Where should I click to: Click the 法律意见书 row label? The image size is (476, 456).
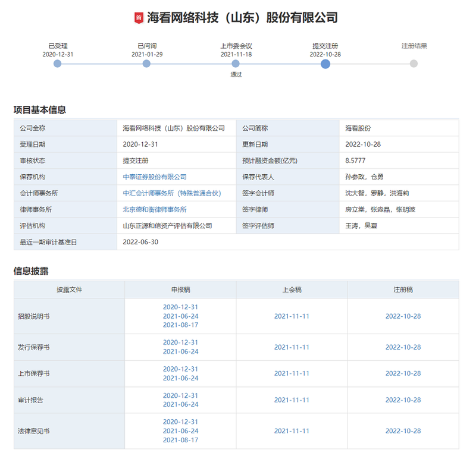[34, 431]
